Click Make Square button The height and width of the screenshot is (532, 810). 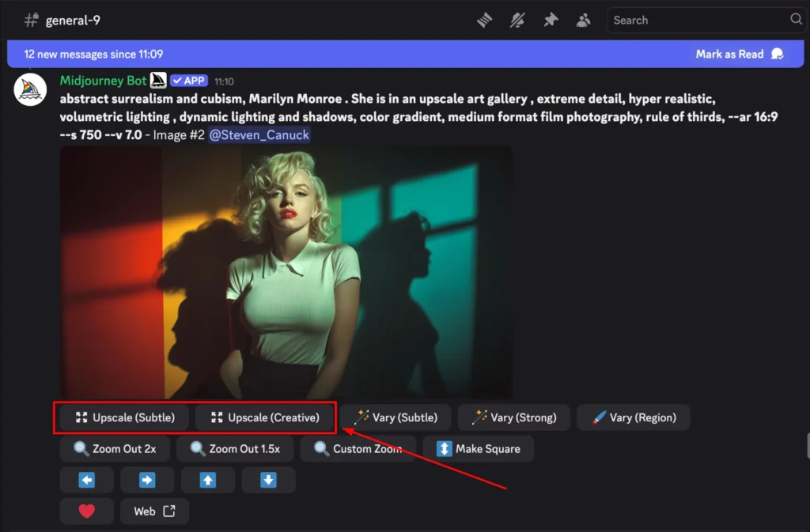[x=479, y=449]
